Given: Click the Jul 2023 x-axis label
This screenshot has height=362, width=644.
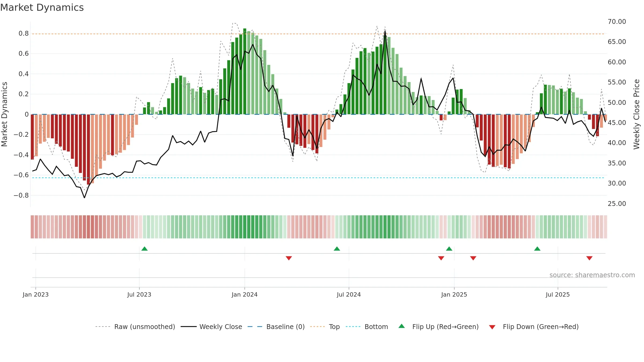Looking at the screenshot, I should tap(139, 294).
